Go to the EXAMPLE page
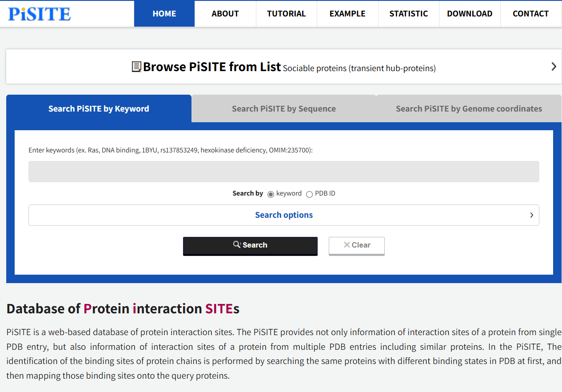The height and width of the screenshot is (392, 562). (347, 14)
